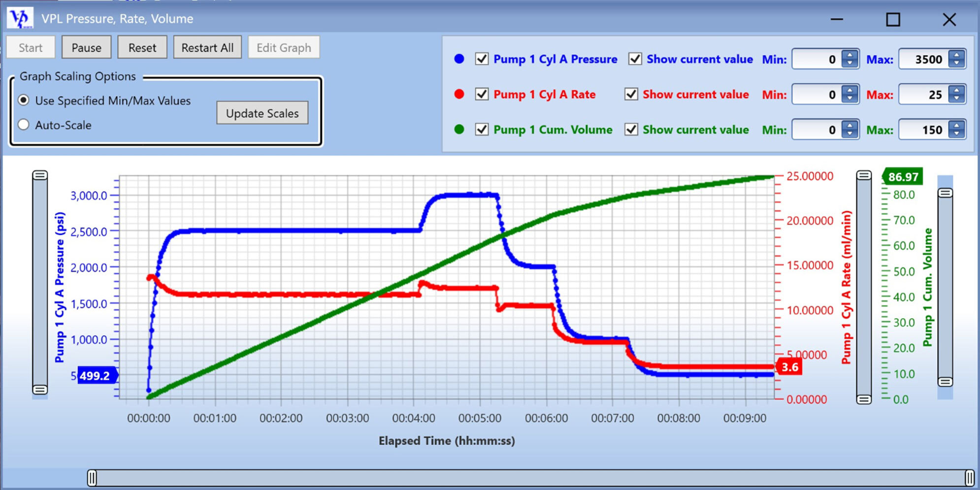980x490 pixels.
Task: Decrease Rate Min value with down arrow
Action: (x=850, y=99)
